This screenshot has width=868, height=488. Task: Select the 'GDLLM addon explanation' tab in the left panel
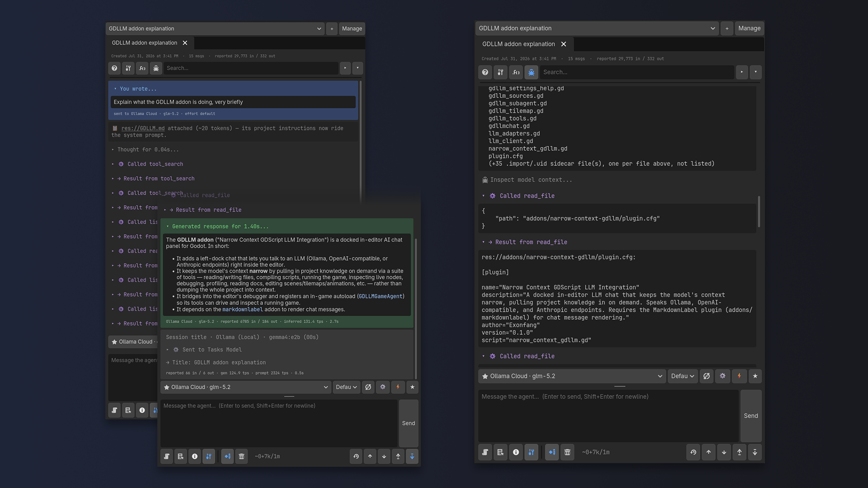pyautogui.click(x=144, y=43)
